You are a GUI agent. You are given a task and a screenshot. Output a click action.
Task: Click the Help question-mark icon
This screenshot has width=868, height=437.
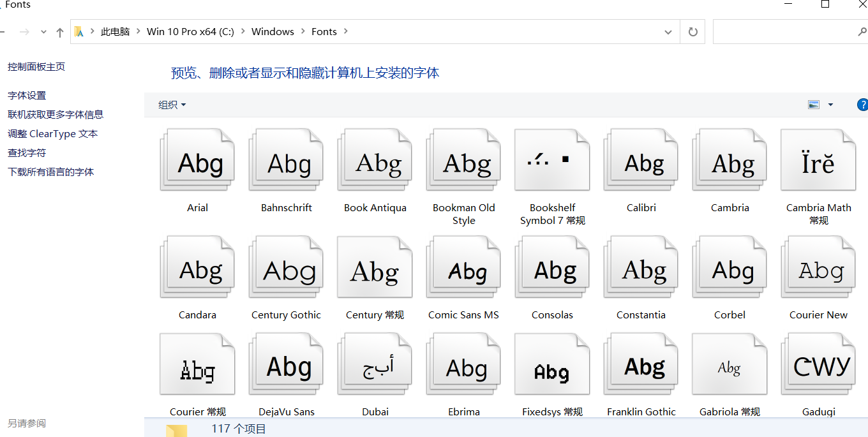(x=863, y=104)
